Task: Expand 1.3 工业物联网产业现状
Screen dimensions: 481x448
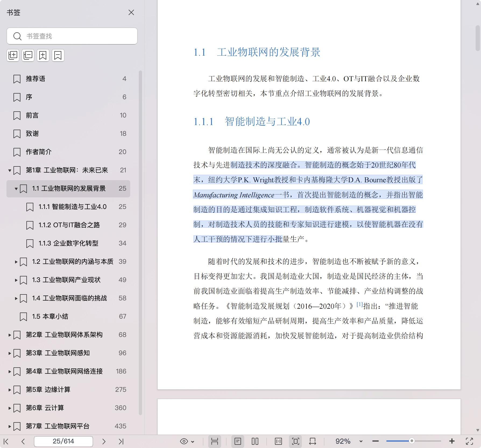Action: 16,280
